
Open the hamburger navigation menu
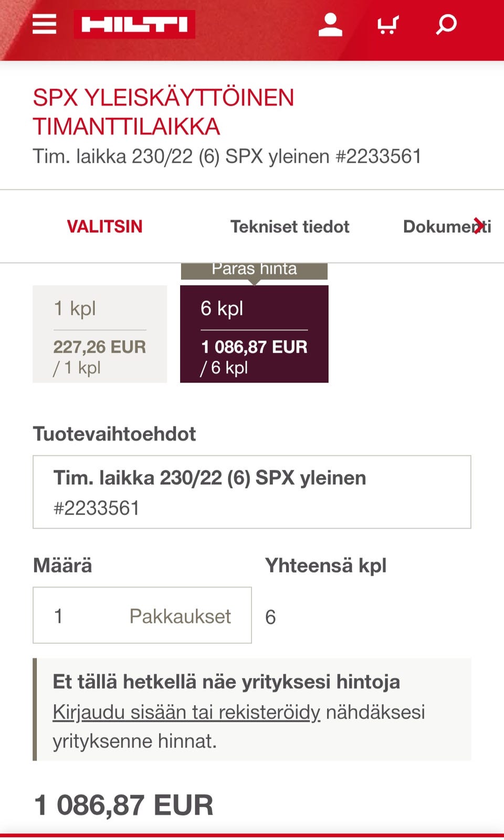tap(44, 24)
